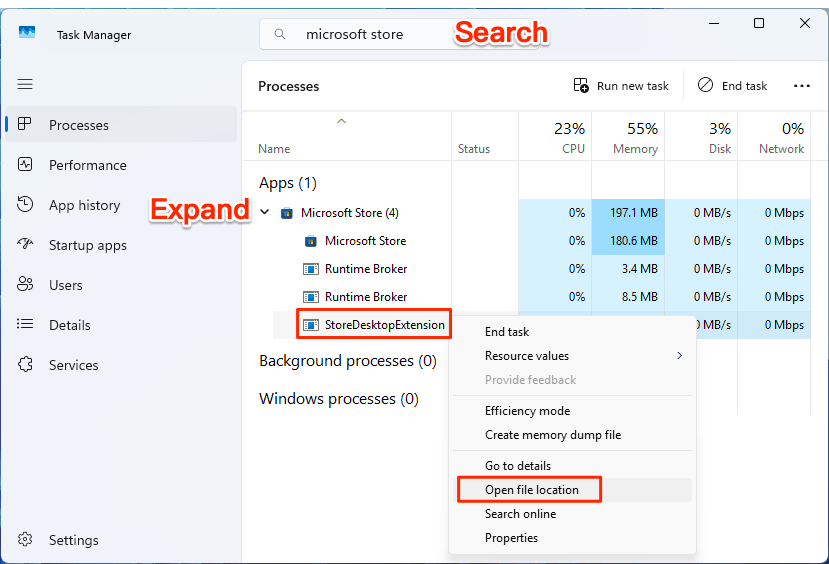The height and width of the screenshot is (564, 829).
Task: Click the Apps (1) group heading
Action: pyautogui.click(x=288, y=183)
